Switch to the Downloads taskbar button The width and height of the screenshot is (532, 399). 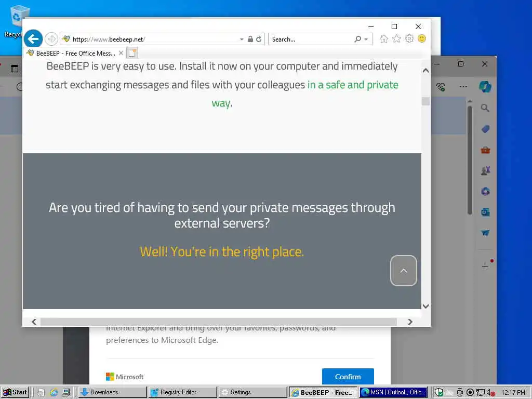tap(113, 392)
